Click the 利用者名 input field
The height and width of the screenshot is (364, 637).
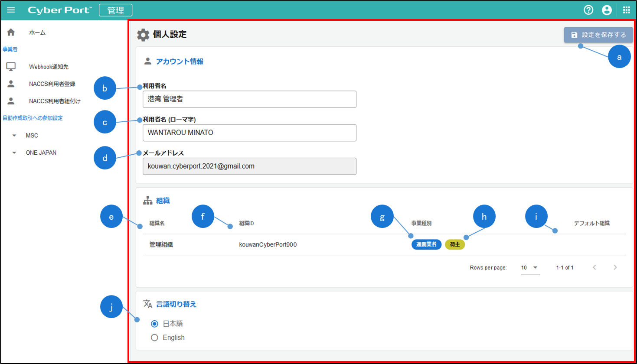(x=249, y=99)
